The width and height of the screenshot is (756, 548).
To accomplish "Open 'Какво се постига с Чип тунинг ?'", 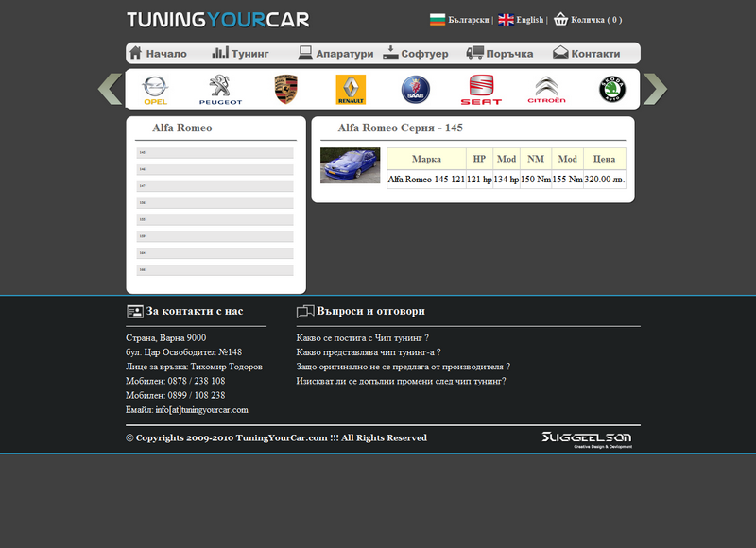I will pos(363,338).
